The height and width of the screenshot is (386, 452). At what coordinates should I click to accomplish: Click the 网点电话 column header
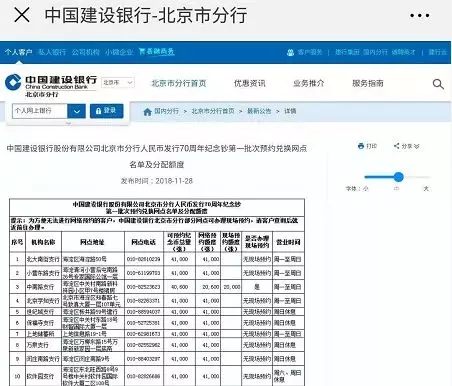(144, 242)
